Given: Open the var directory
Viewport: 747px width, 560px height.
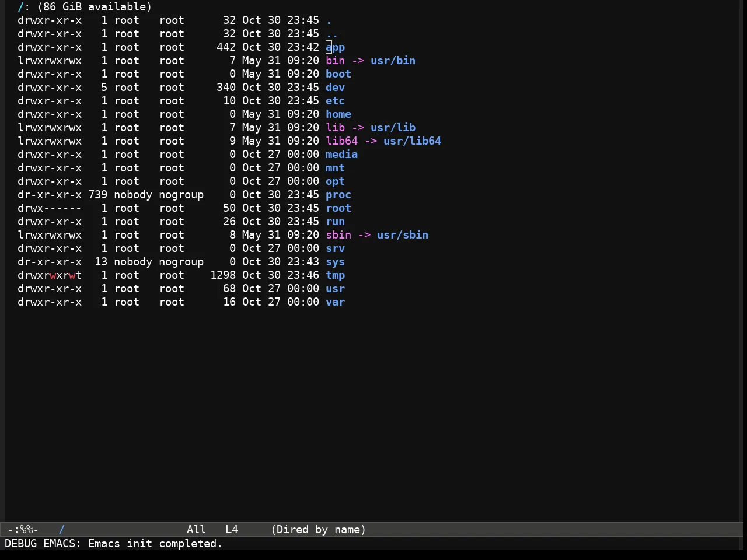Looking at the screenshot, I should [336, 302].
